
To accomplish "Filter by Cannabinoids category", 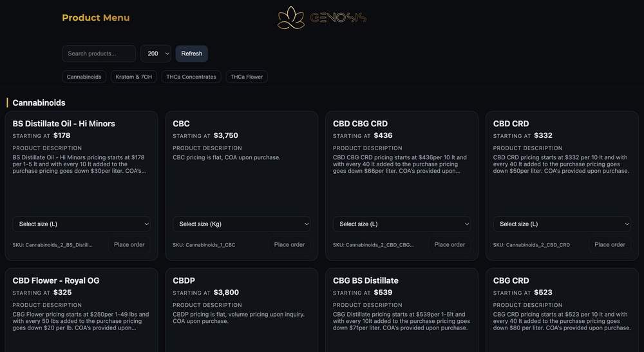I will tap(84, 77).
